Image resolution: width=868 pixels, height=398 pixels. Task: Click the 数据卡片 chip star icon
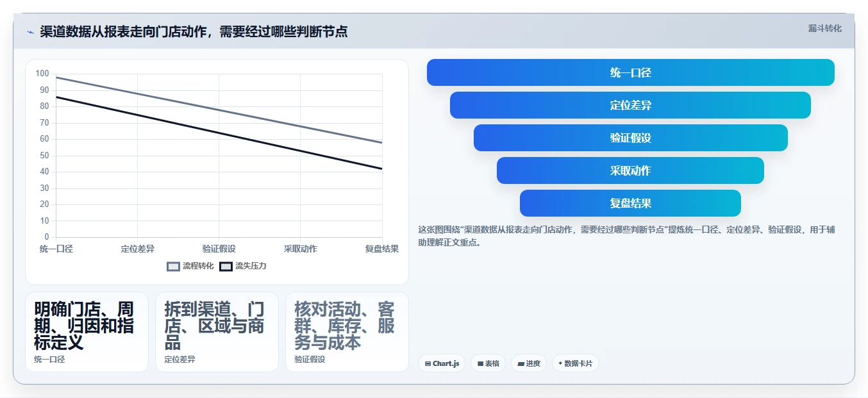560,363
